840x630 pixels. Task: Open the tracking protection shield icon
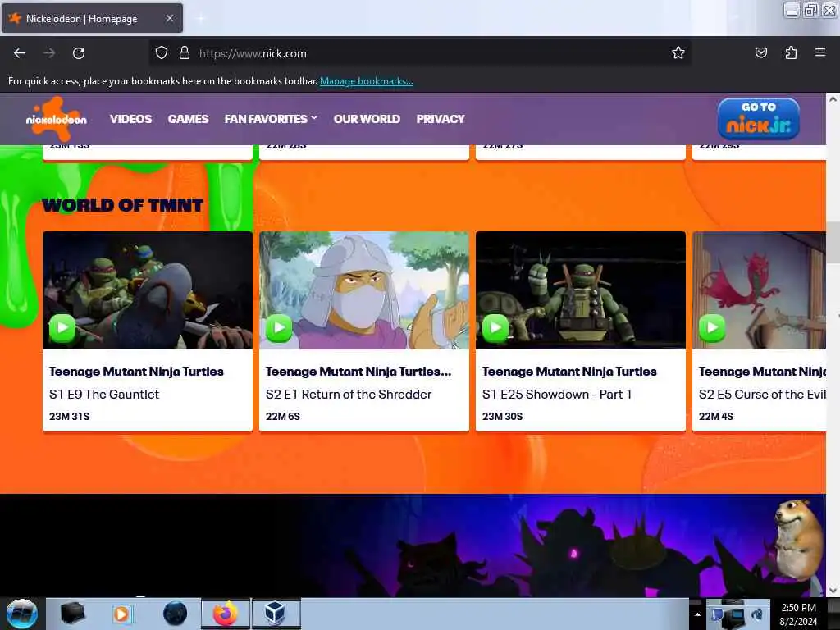[x=162, y=53]
